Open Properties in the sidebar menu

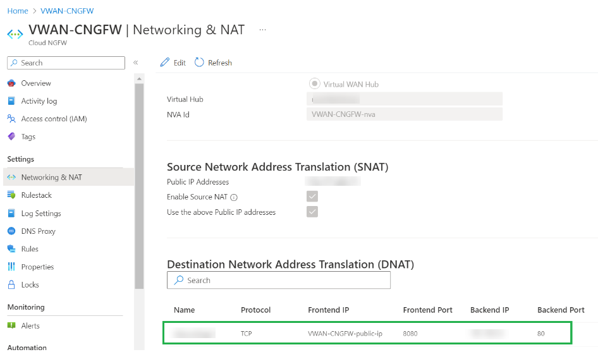(37, 267)
